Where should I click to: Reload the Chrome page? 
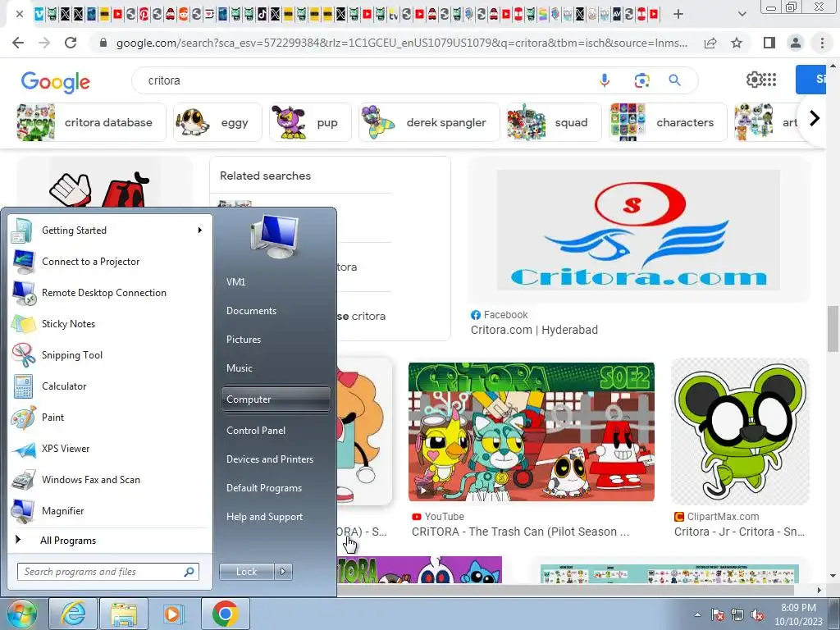pyautogui.click(x=71, y=43)
